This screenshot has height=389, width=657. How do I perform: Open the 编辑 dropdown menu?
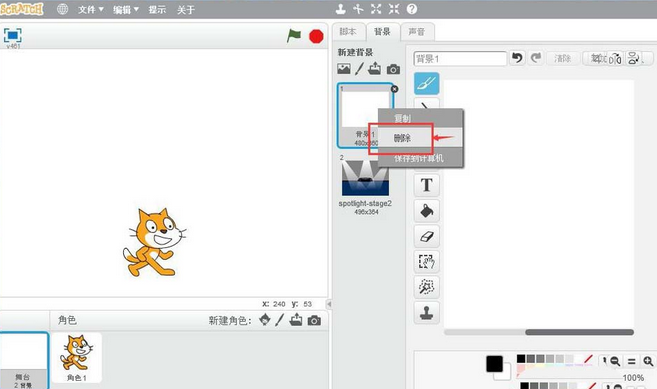point(126,9)
